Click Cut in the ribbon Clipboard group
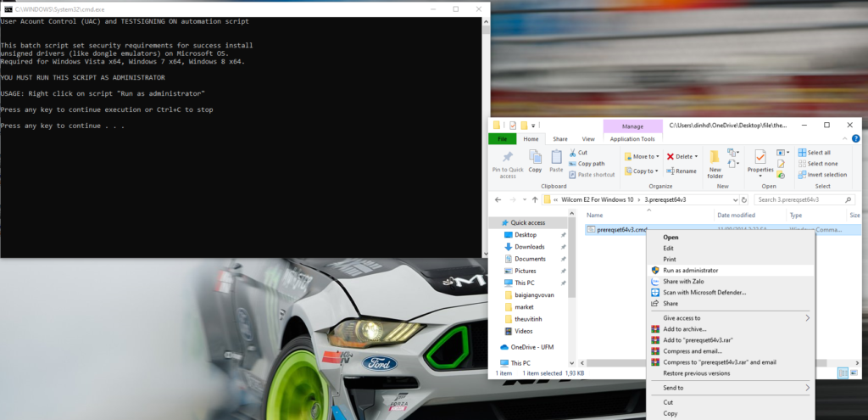This screenshot has height=420, width=868. [x=578, y=153]
